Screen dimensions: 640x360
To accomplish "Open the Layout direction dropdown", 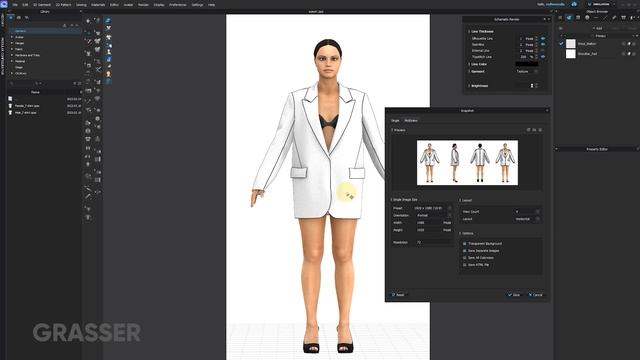I will [527, 219].
